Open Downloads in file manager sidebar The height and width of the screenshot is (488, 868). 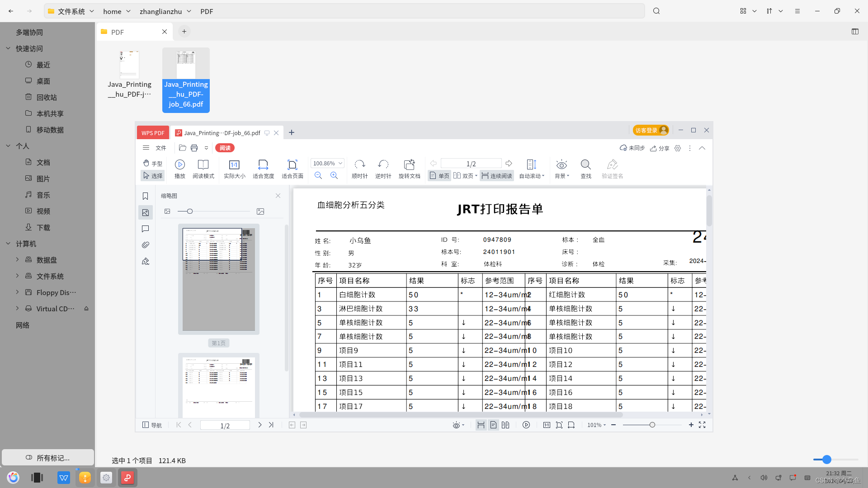point(43,227)
